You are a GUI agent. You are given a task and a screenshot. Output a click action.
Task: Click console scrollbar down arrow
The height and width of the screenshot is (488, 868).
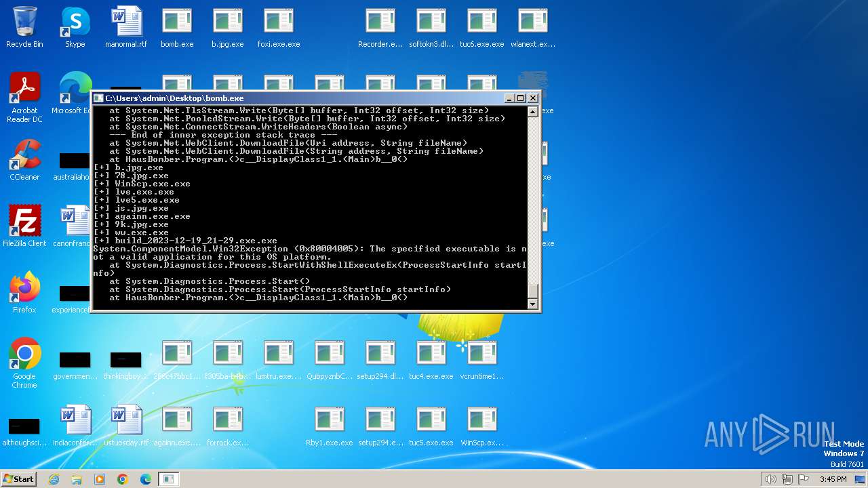click(x=533, y=304)
